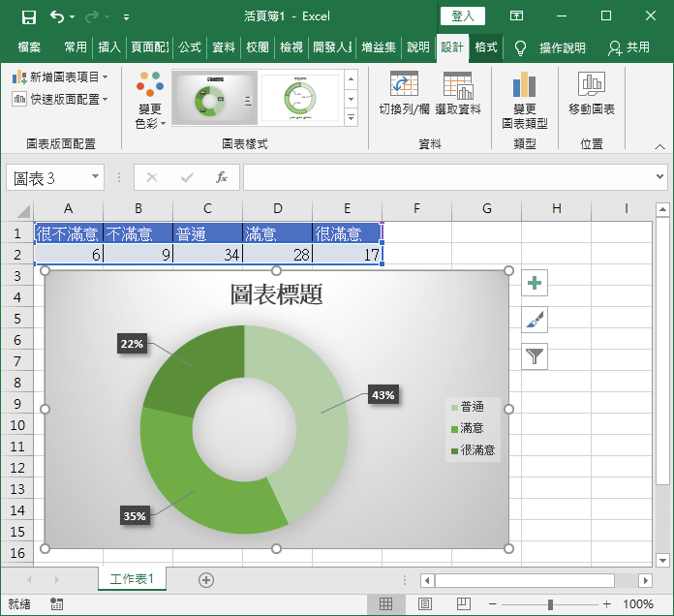674x616 pixels.
Task: Select the 22% data label
Action: point(132,344)
